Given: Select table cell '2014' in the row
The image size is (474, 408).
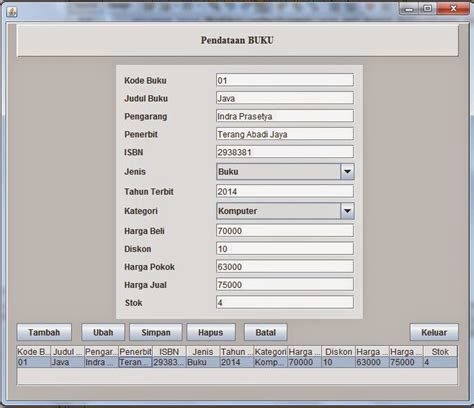Looking at the screenshot, I should (237, 362).
